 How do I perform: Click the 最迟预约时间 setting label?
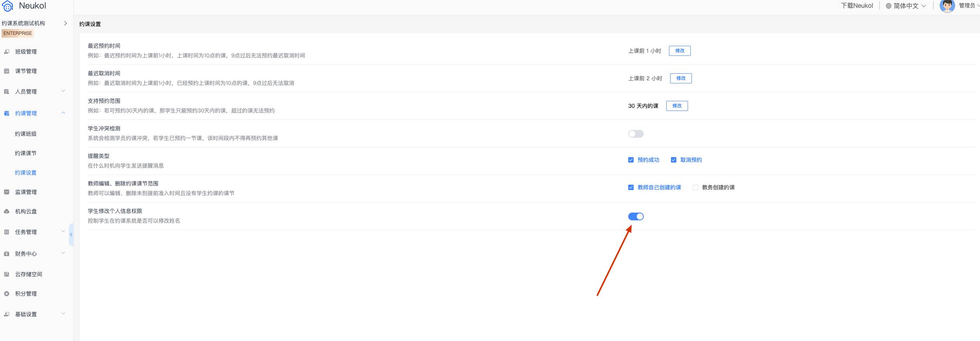pyautogui.click(x=104, y=46)
